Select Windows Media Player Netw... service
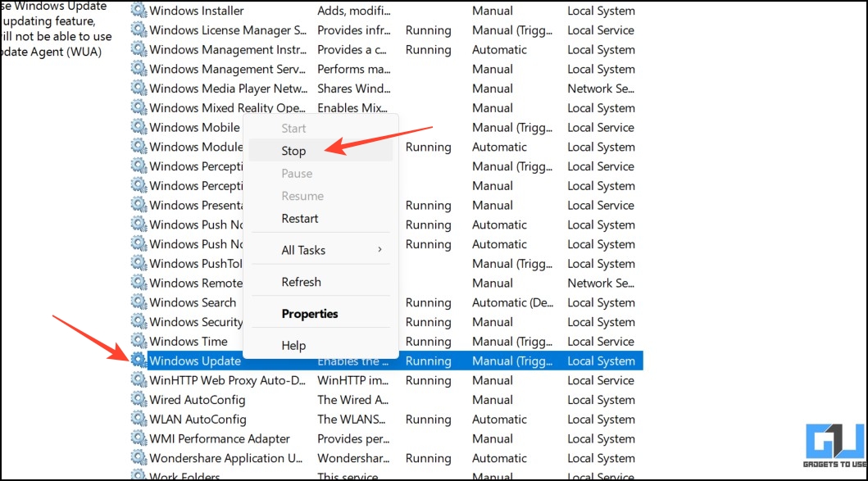868x481 pixels. click(x=229, y=88)
